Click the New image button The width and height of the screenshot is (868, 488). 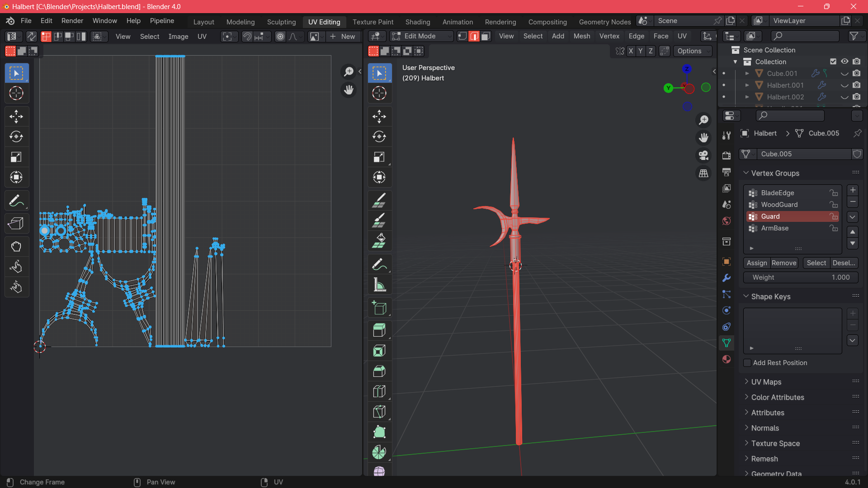pyautogui.click(x=343, y=37)
